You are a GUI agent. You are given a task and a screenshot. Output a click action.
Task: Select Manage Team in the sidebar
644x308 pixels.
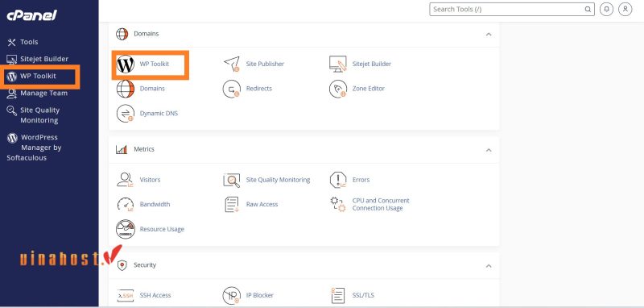click(44, 94)
